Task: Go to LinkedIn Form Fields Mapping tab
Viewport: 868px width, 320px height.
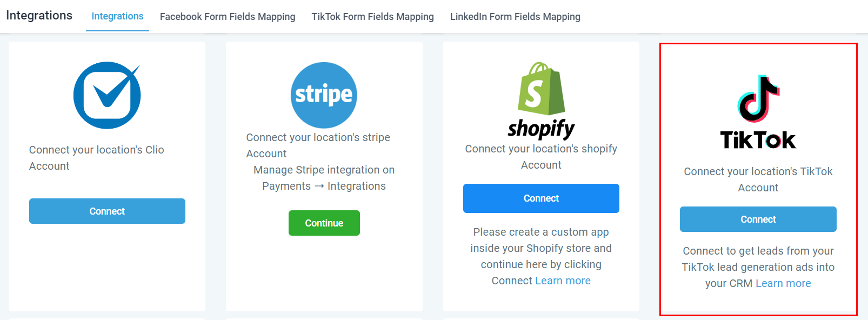Action: [x=515, y=17]
